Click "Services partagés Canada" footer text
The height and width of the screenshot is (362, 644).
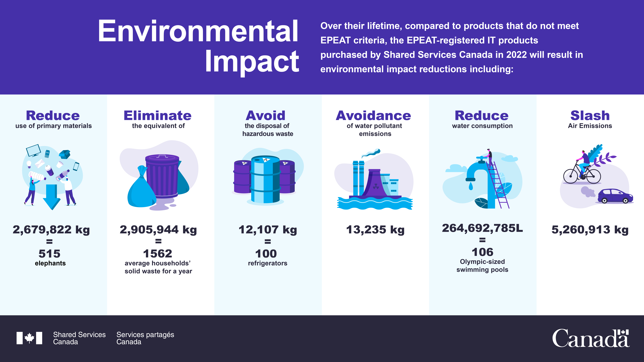(x=145, y=338)
